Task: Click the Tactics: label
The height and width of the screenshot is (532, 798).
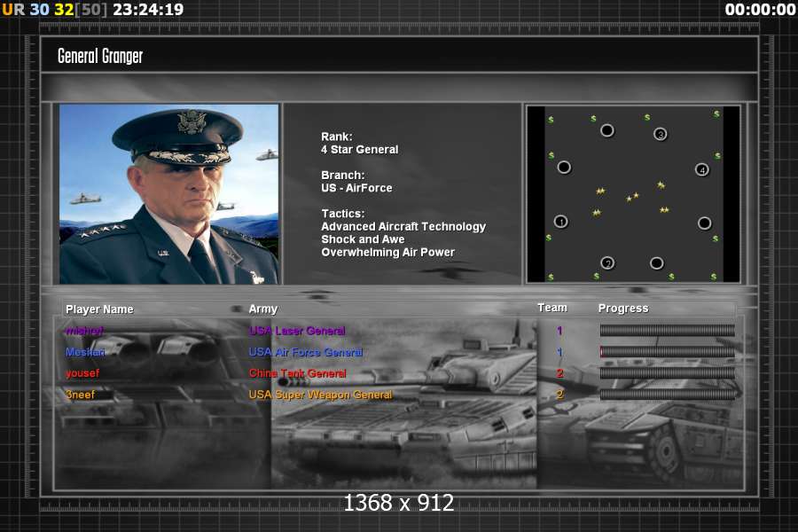Action: (x=342, y=214)
